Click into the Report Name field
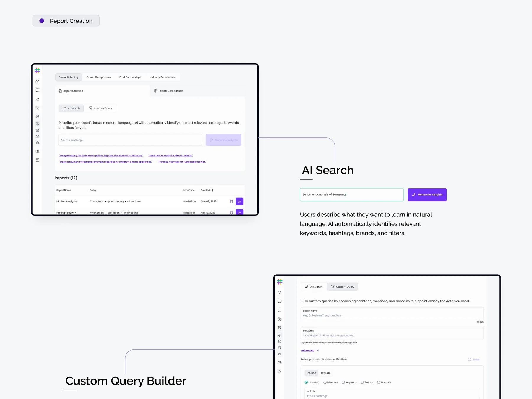The image size is (532, 399). [x=392, y=313]
